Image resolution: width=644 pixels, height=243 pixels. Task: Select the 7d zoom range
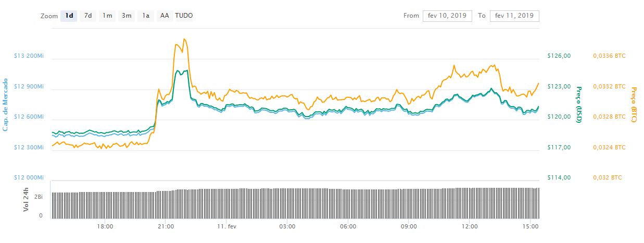(x=88, y=16)
